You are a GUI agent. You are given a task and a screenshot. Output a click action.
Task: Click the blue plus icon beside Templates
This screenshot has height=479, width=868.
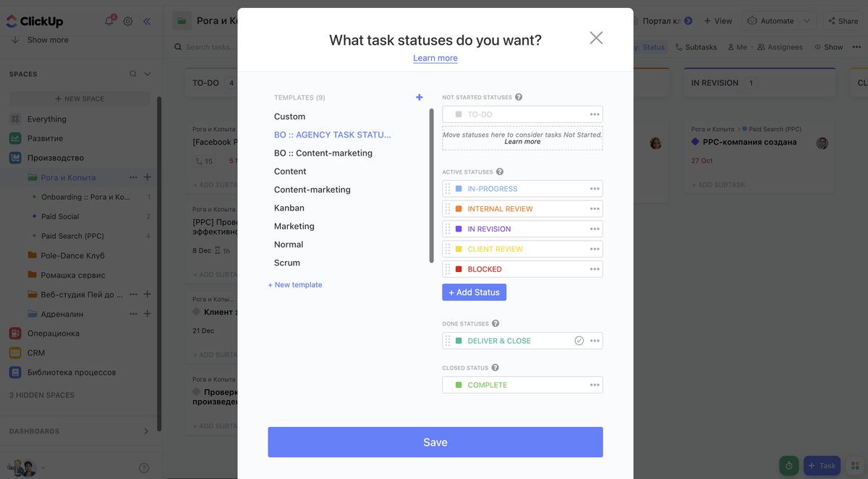pos(420,97)
